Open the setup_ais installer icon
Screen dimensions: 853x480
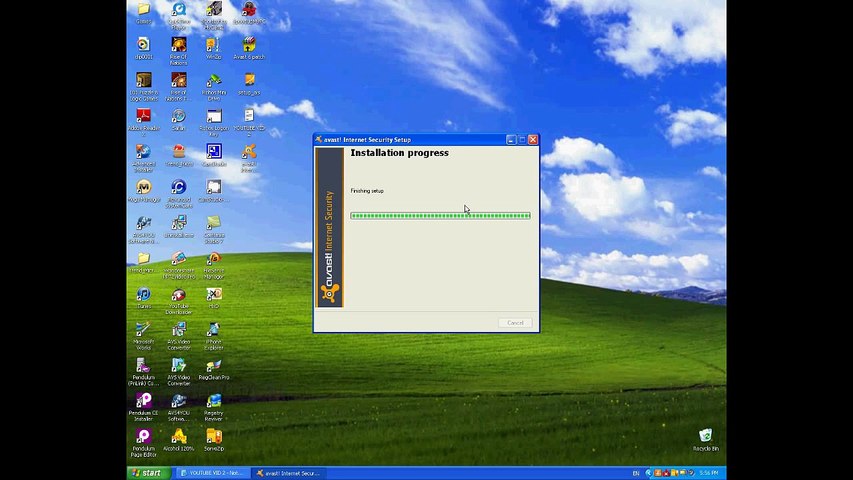[x=249, y=84]
